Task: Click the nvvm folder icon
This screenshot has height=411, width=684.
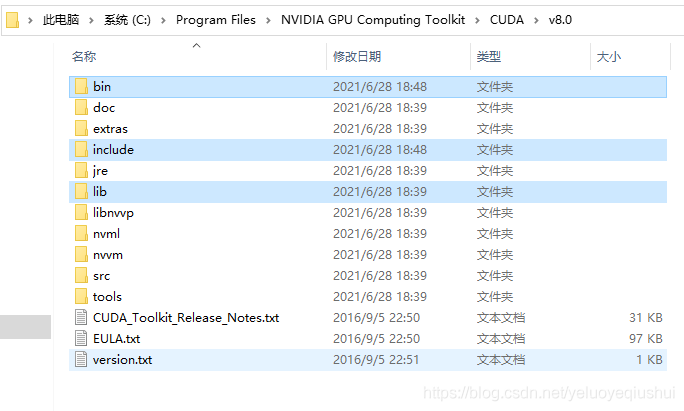Action: pyautogui.click(x=81, y=254)
